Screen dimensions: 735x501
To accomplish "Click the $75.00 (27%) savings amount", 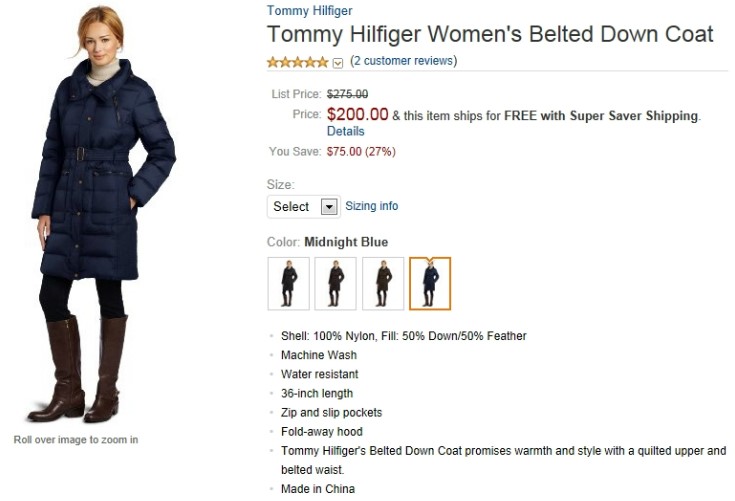I will point(361,152).
